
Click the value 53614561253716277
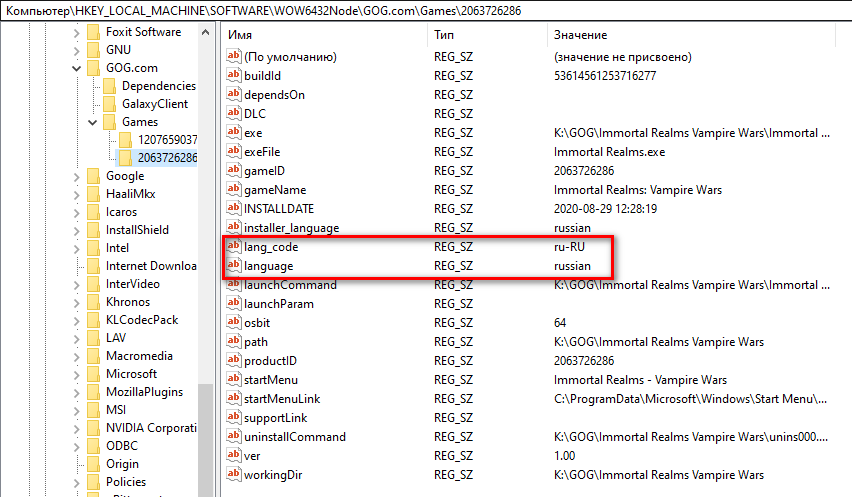pos(605,76)
